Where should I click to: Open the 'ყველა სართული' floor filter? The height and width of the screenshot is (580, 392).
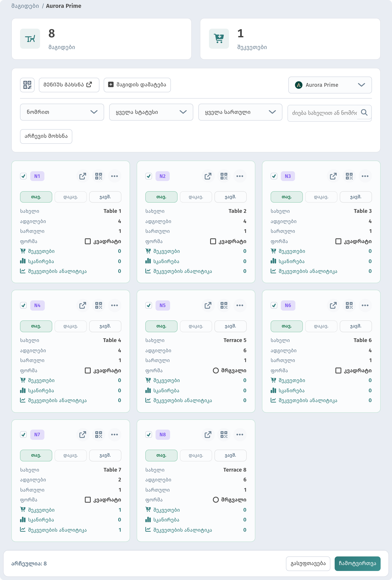[240, 112]
